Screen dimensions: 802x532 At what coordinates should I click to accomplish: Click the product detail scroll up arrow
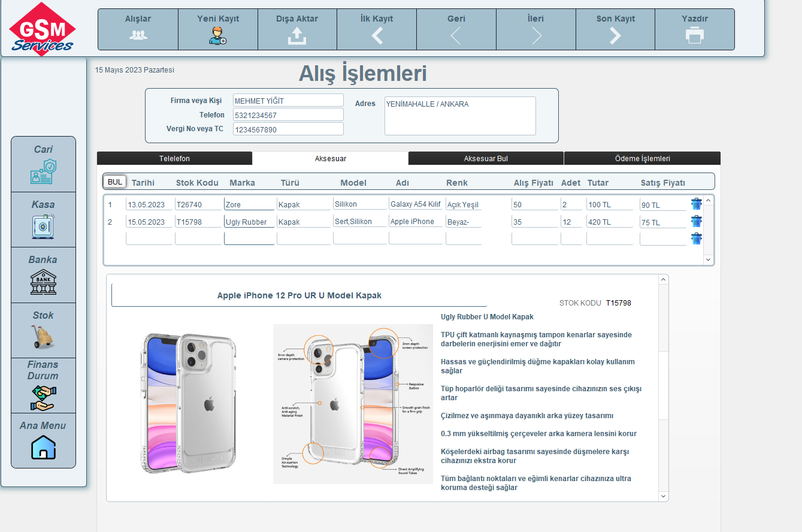[663, 279]
